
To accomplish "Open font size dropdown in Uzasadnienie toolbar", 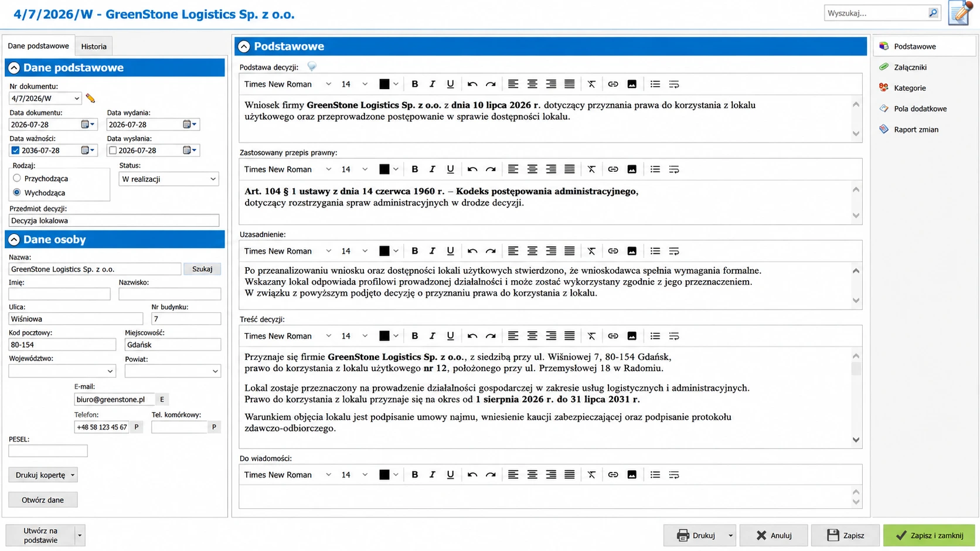I will click(x=365, y=251).
